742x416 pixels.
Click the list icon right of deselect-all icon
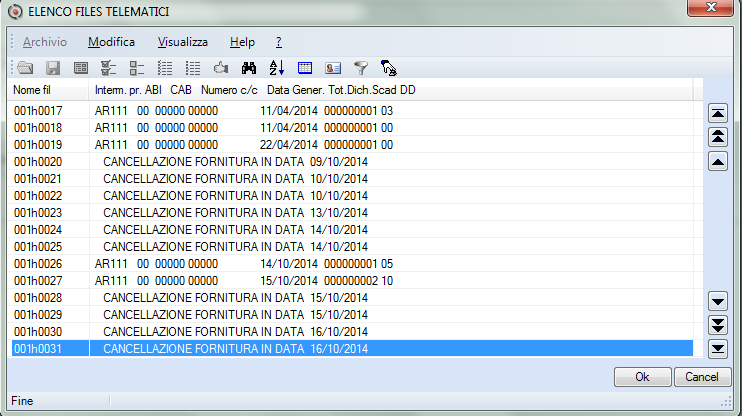click(x=165, y=68)
